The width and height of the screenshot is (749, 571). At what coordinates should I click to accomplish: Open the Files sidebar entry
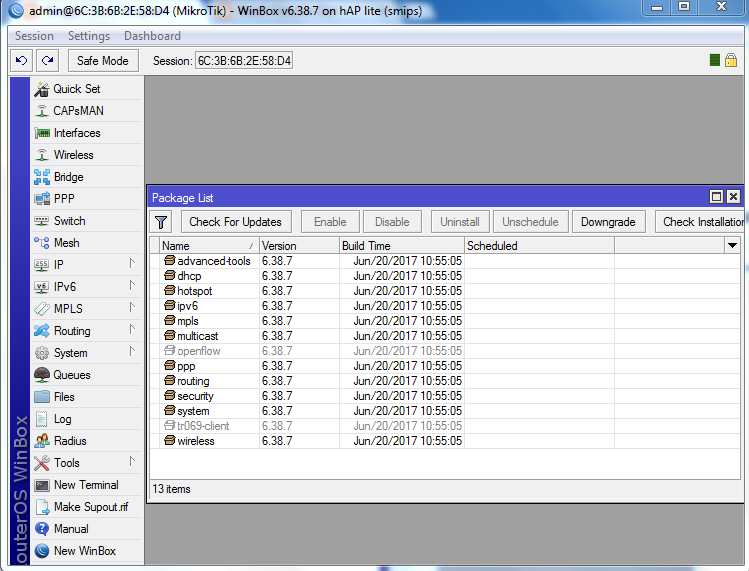87,397
